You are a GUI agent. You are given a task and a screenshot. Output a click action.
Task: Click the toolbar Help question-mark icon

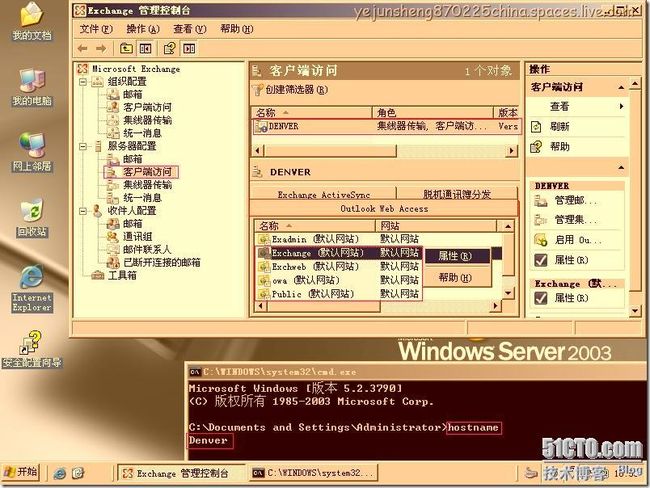pos(170,49)
